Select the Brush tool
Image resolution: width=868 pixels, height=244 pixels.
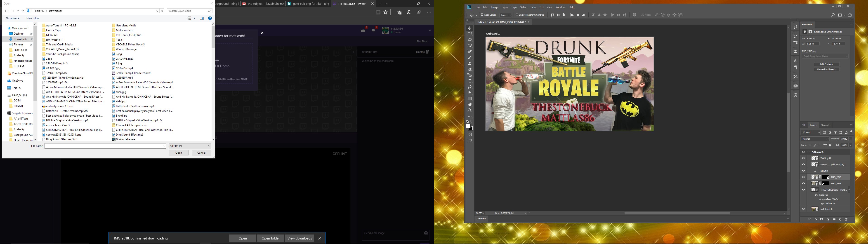point(470,58)
